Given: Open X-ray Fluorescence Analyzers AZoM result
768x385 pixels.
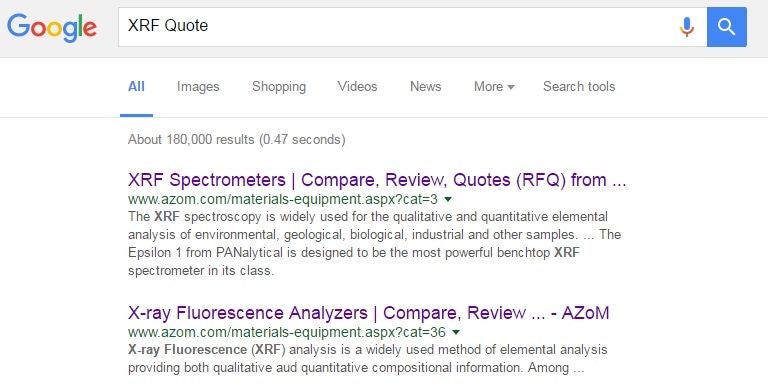Looking at the screenshot, I should tap(368, 313).
